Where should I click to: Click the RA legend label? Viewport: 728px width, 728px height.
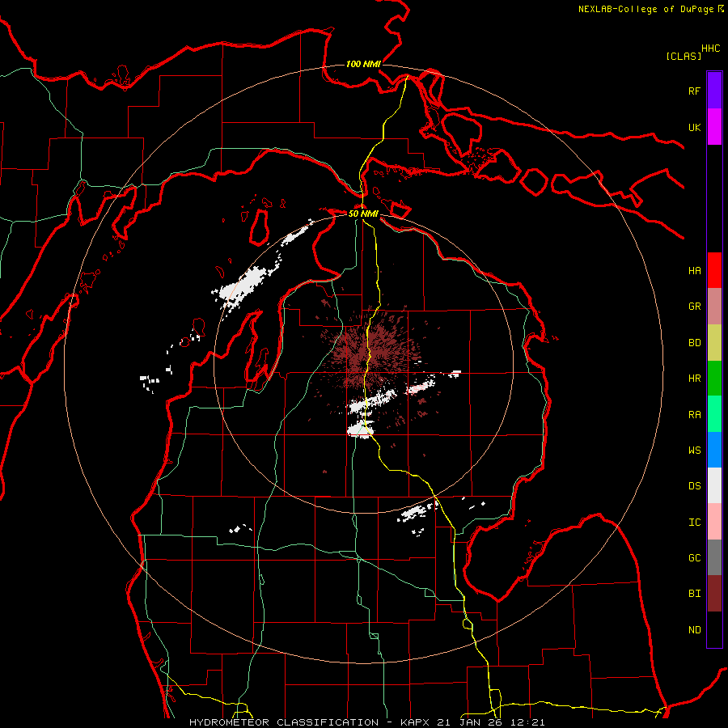[695, 414]
